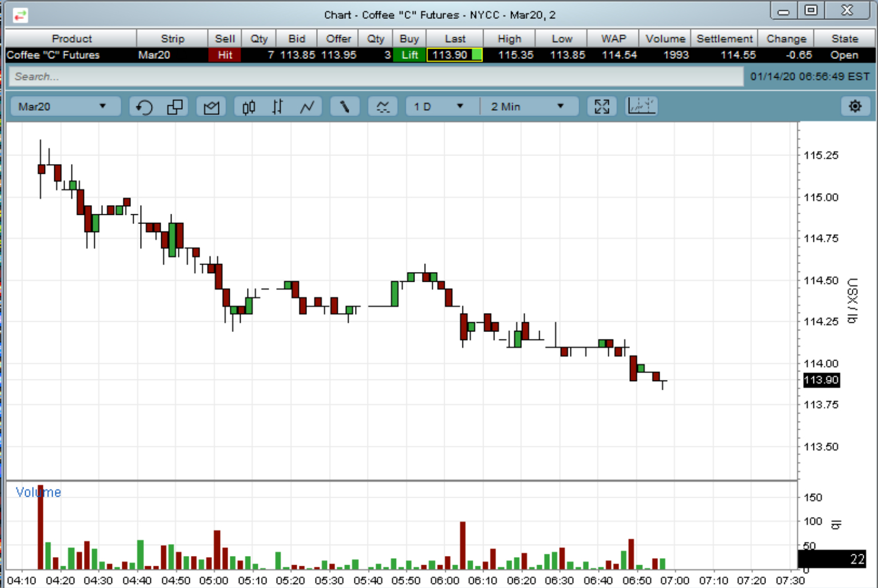Click the High column header
The image size is (878, 588).
pos(509,39)
